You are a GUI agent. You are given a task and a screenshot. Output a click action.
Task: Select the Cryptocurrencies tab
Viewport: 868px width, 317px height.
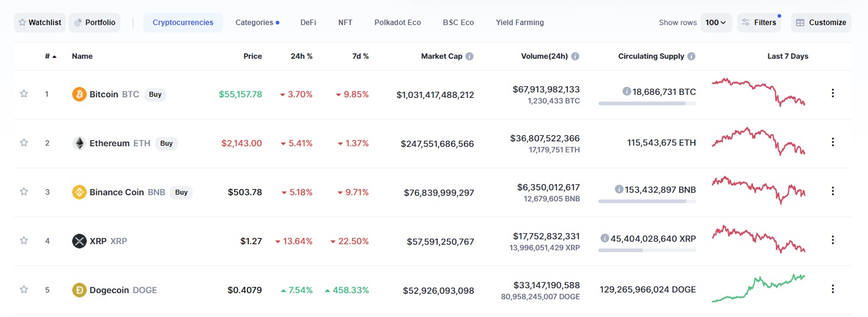click(x=183, y=23)
